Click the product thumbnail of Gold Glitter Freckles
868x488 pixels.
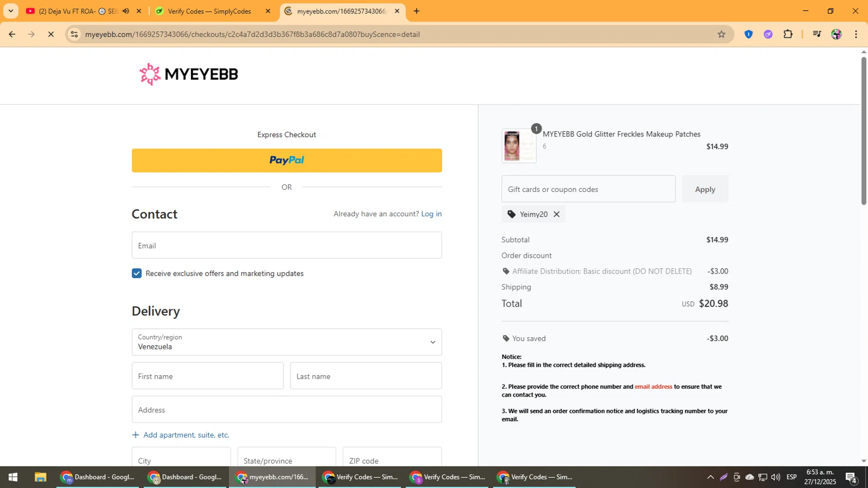(x=519, y=146)
